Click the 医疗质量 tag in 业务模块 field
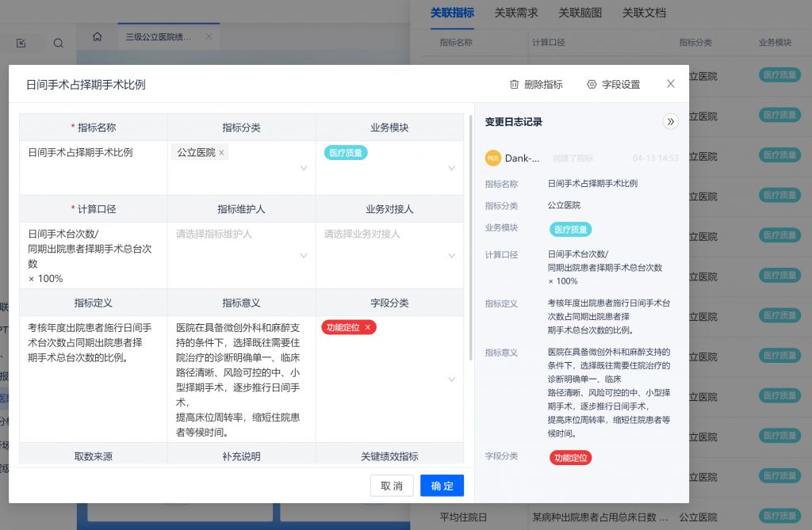The image size is (812, 530). 346,153
